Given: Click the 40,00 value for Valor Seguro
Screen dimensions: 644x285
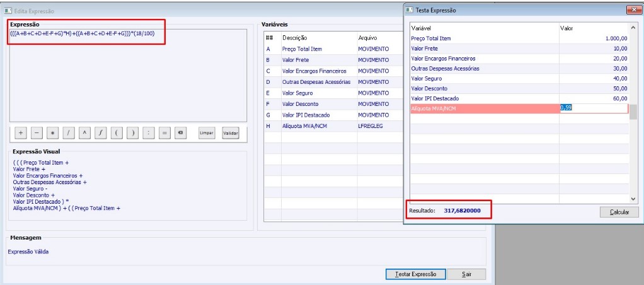Looking at the screenshot, I should pyautogui.click(x=620, y=79).
